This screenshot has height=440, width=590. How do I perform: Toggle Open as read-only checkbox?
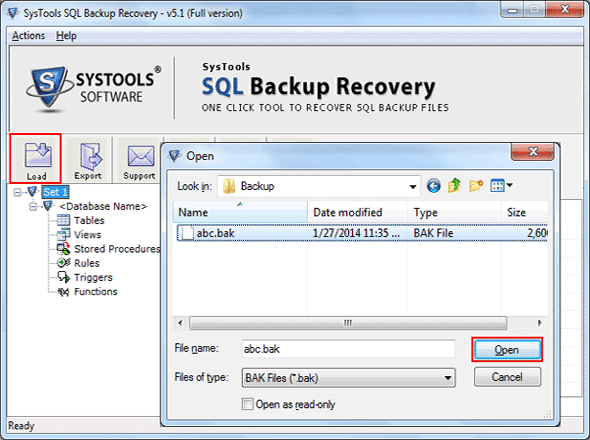coord(248,404)
